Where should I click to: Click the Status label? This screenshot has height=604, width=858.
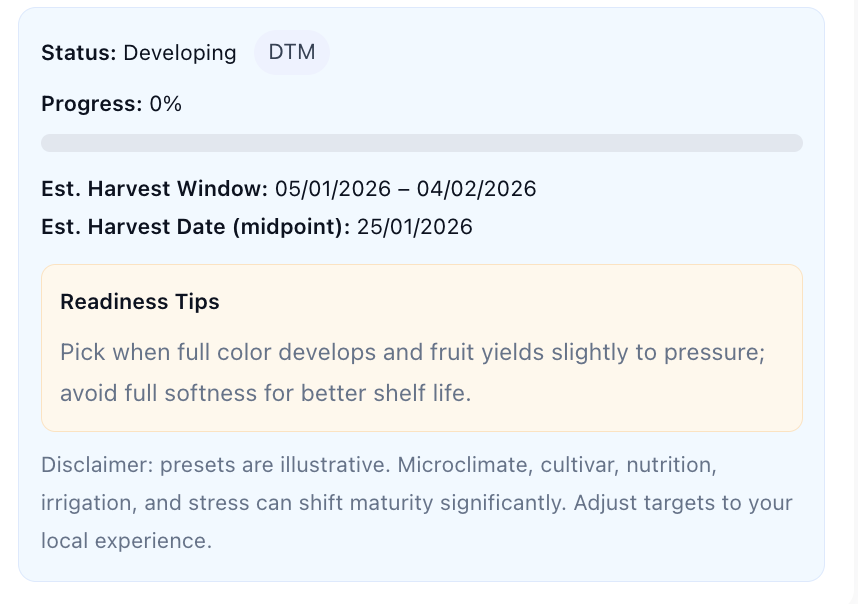[79, 53]
